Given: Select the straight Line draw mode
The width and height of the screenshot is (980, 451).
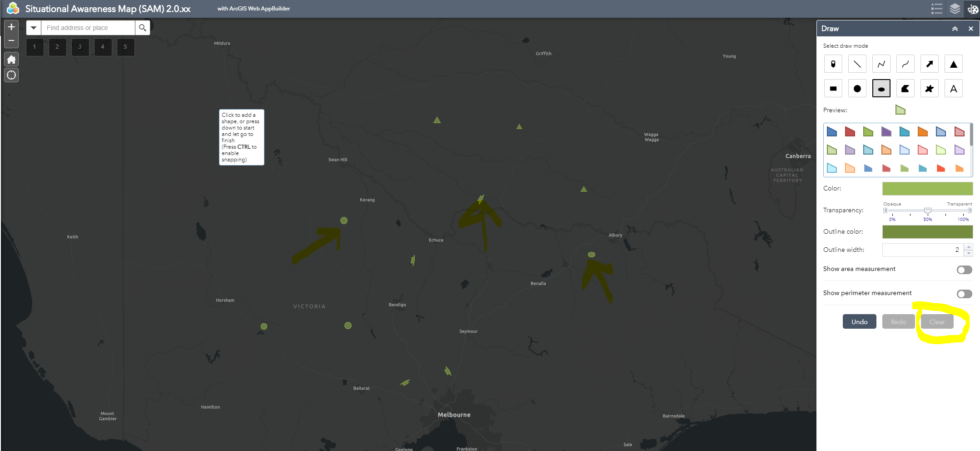Looking at the screenshot, I should click(857, 64).
